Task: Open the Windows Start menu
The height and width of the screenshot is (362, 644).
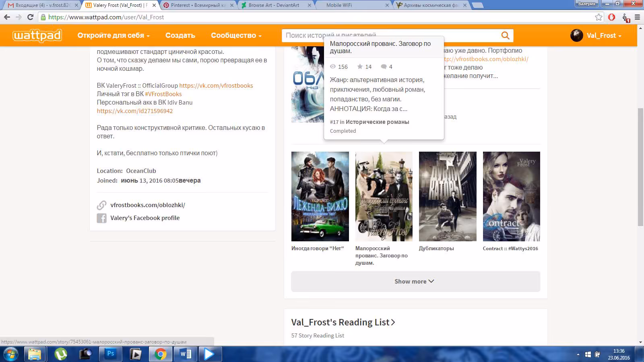Action: [x=11, y=354]
